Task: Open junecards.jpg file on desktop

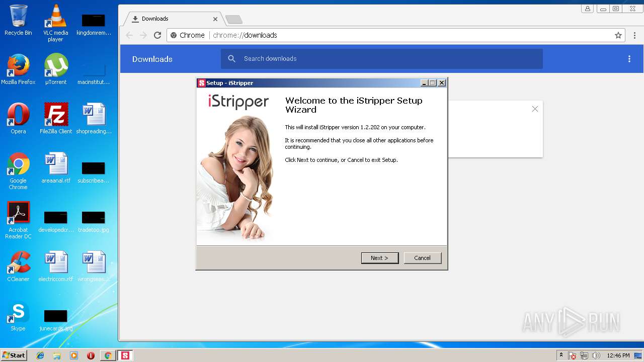Action: point(55,320)
